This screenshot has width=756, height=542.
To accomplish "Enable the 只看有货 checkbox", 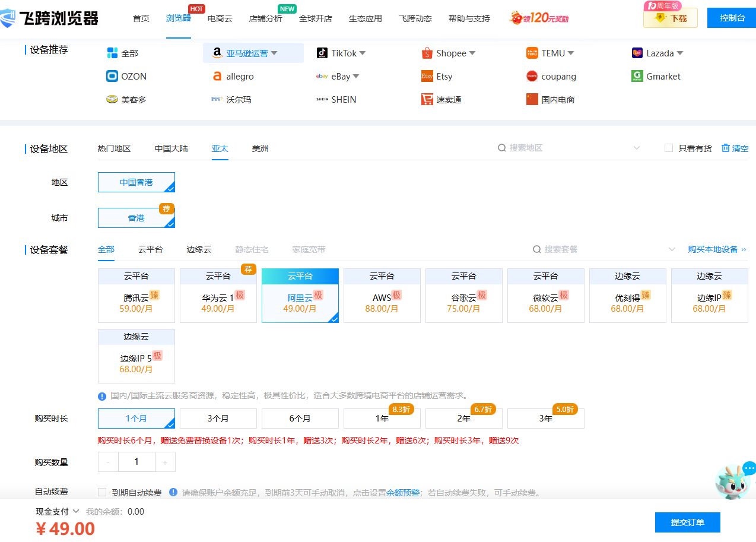I will pyautogui.click(x=669, y=148).
